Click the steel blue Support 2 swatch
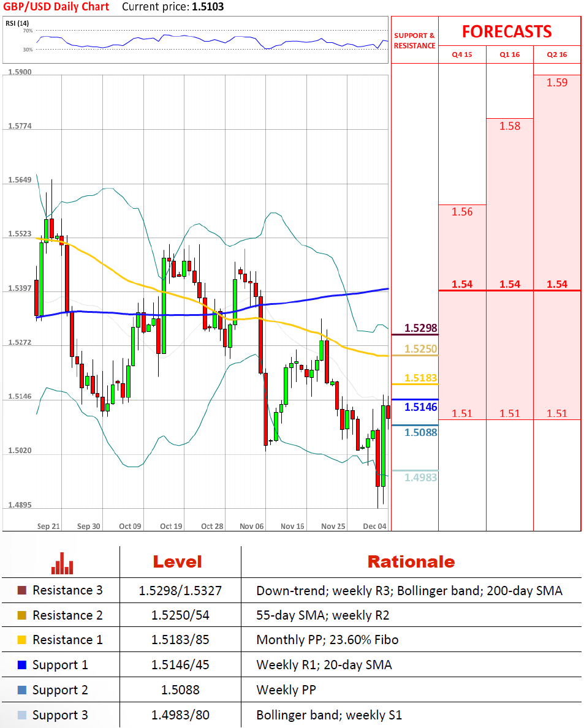The image size is (584, 728). point(22,690)
